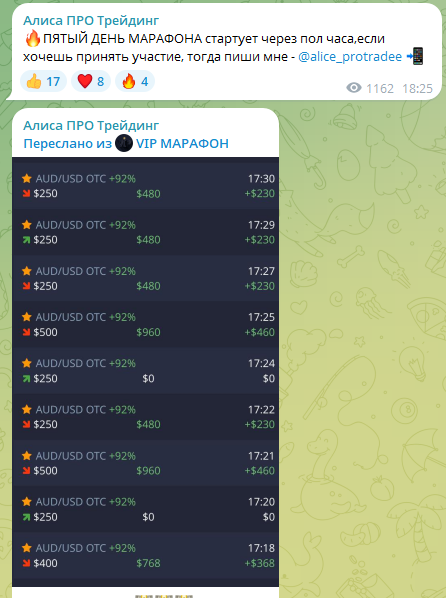This screenshot has height=598, width=446.
Task: Click the sender name on the forwarded message
Action: click(91, 125)
